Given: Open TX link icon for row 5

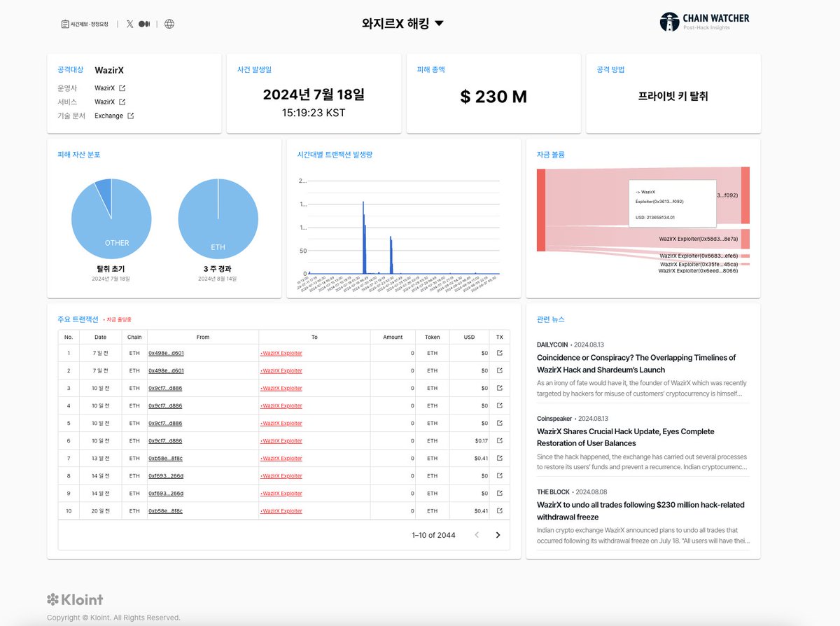Looking at the screenshot, I should pyautogui.click(x=499, y=423).
